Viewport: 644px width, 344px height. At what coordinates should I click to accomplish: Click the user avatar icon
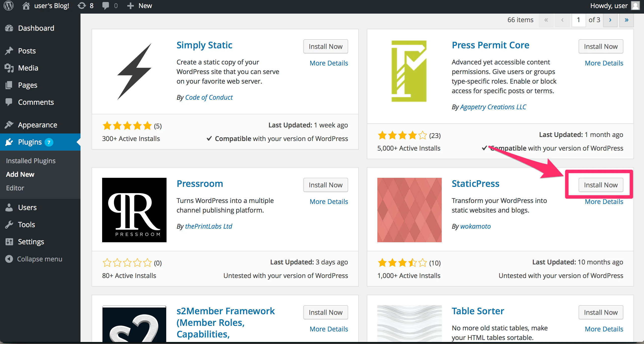[635, 6]
